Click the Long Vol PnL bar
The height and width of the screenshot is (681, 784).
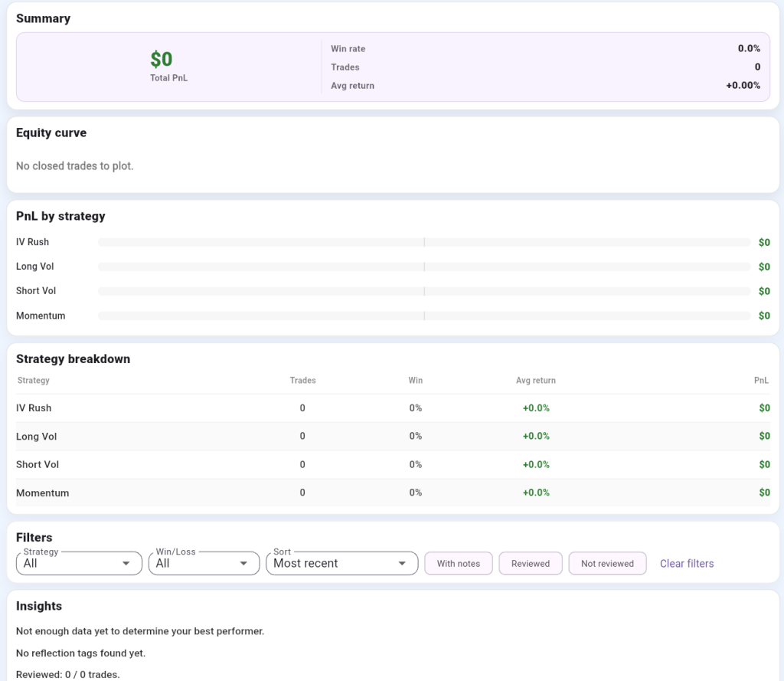[424, 267]
